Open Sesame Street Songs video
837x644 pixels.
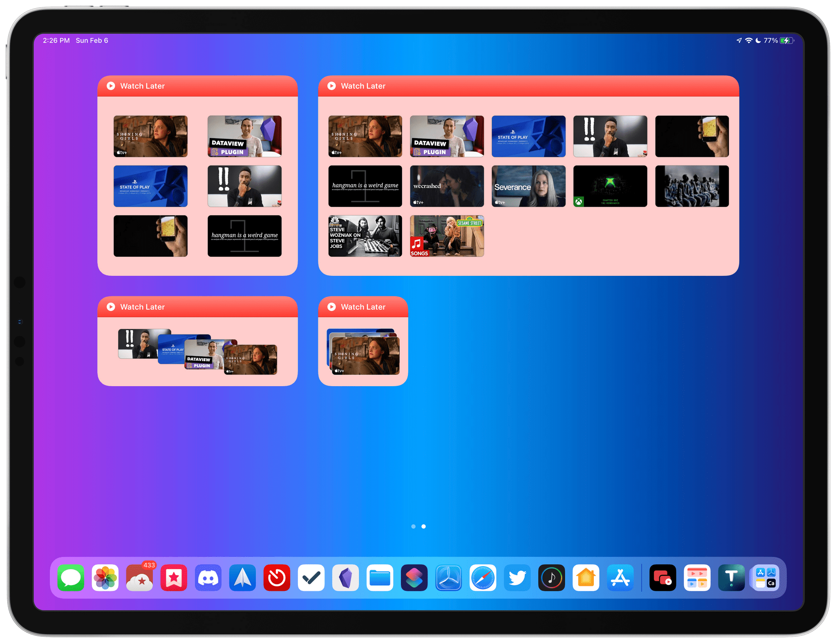[x=447, y=236]
